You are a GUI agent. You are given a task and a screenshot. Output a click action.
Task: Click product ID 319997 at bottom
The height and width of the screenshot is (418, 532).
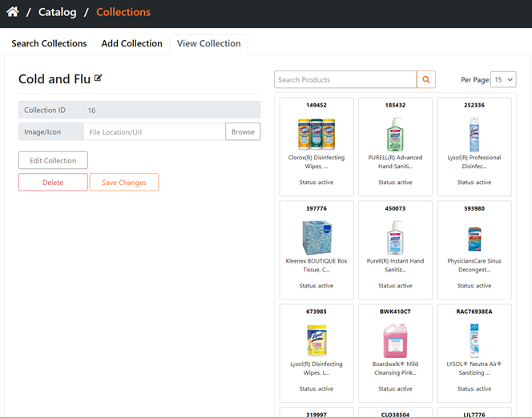[316, 414]
